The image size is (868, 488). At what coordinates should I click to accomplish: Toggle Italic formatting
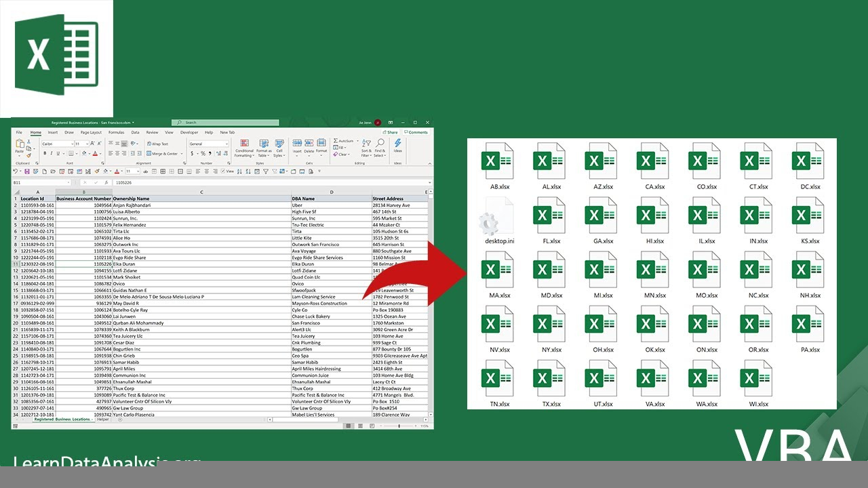pos(52,153)
